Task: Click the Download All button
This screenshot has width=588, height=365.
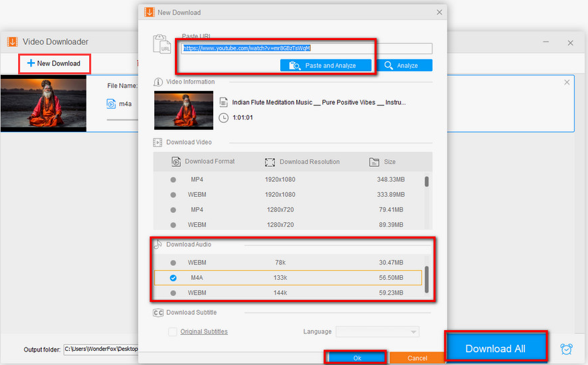Action: (x=495, y=348)
